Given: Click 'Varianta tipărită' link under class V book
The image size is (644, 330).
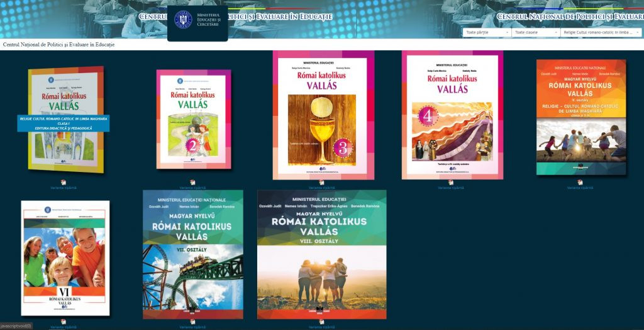Looking at the screenshot, I should (579, 188).
